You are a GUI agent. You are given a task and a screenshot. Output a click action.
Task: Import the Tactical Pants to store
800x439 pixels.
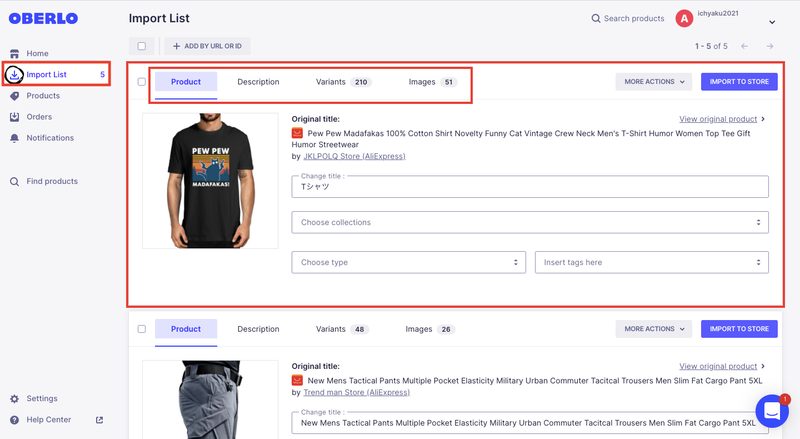pyautogui.click(x=739, y=329)
